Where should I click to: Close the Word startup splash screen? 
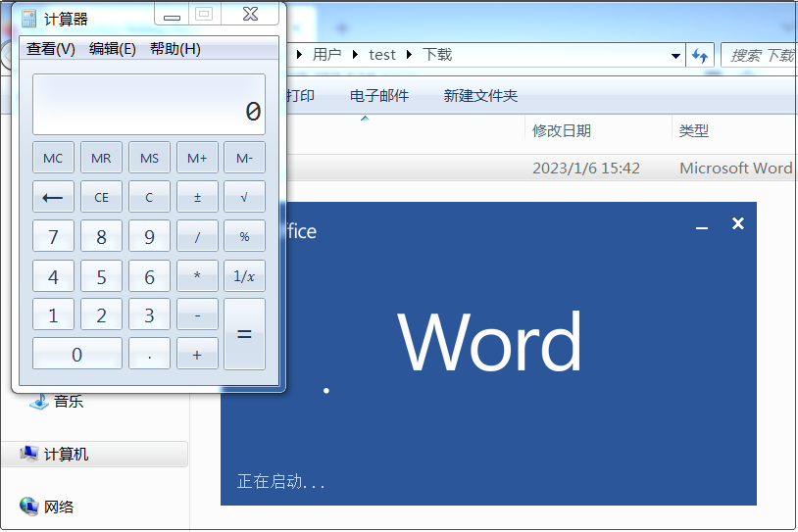(738, 223)
